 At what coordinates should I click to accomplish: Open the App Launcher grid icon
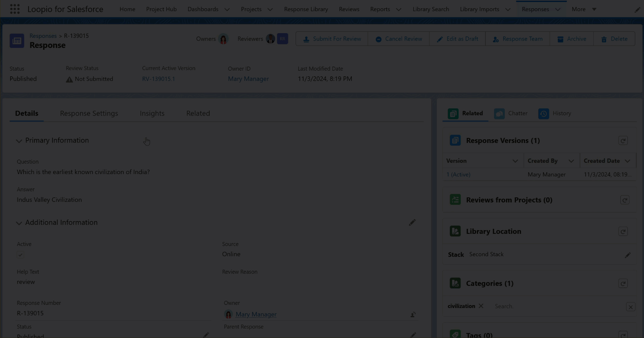15,9
